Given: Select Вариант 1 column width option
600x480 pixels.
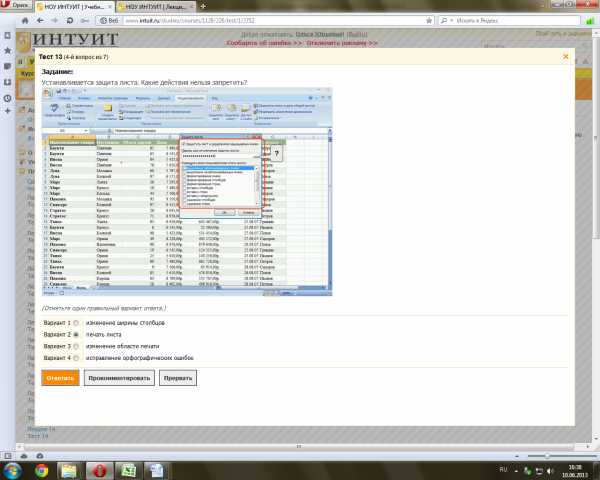Looking at the screenshot, I should (x=76, y=323).
